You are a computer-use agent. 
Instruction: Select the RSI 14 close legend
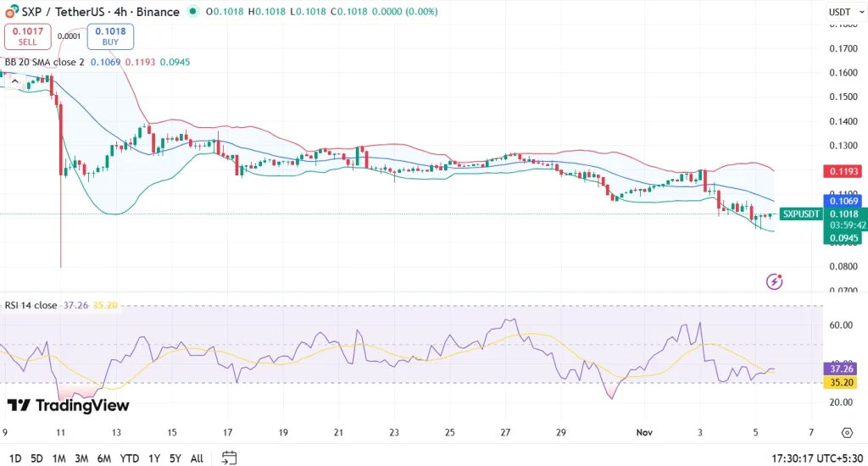[31, 305]
